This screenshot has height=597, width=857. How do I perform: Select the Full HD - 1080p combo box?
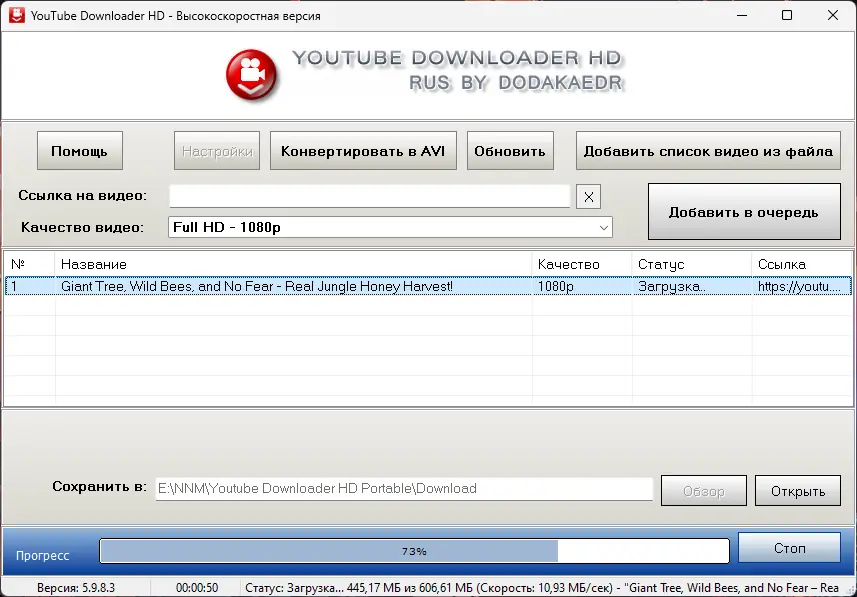390,227
